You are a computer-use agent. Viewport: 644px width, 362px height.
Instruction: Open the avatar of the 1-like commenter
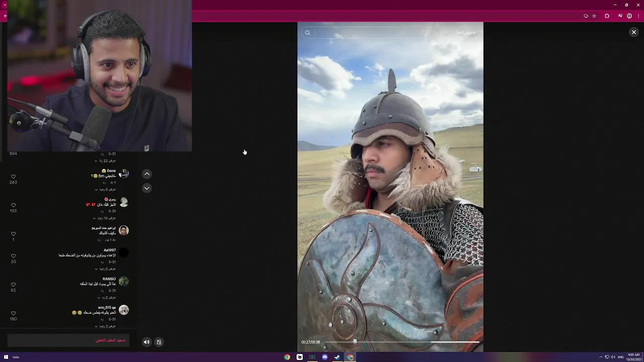124,231
